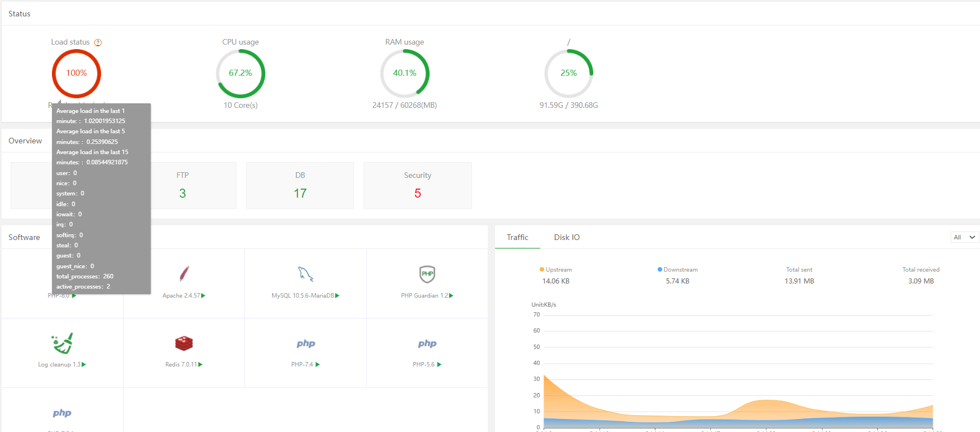
Task: Open the Apache 2.4.57 feather icon
Action: coord(184,274)
